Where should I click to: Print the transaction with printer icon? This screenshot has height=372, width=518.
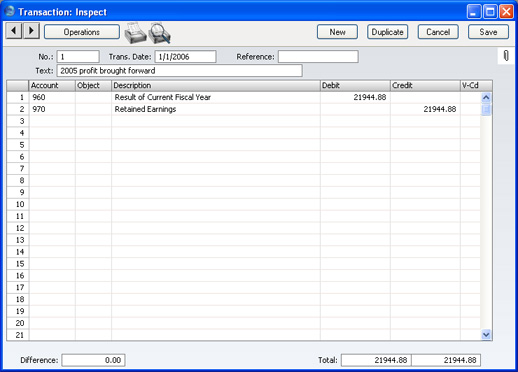tap(135, 33)
